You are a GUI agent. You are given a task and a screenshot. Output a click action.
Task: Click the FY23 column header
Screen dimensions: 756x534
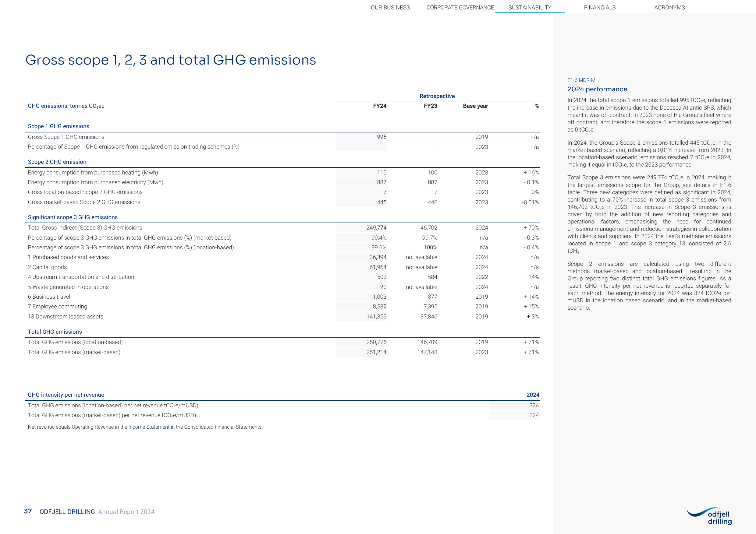click(430, 106)
